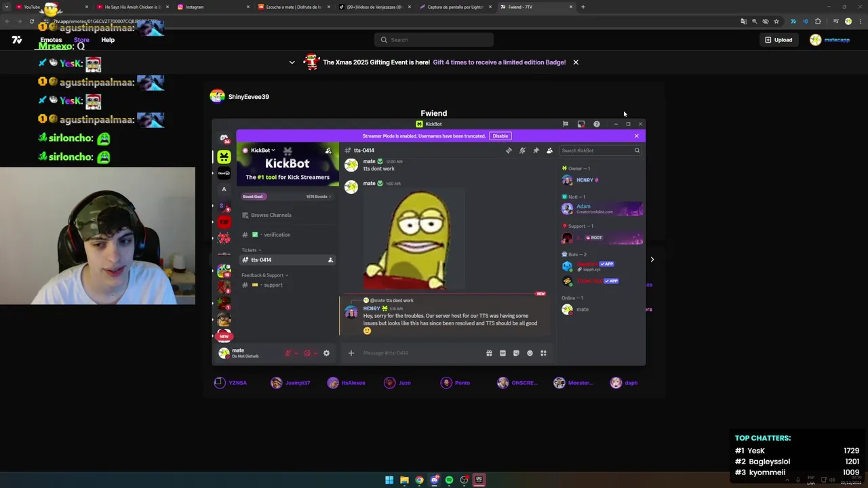Open channel Juampi37 in the emote channels row
Screen dimensions: 868x488
click(x=290, y=383)
